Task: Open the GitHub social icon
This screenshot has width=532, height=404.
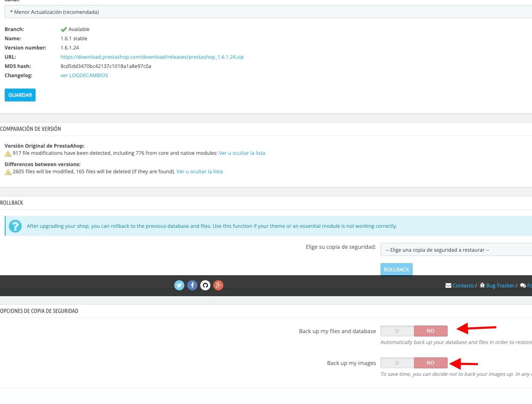Action: tap(205, 285)
